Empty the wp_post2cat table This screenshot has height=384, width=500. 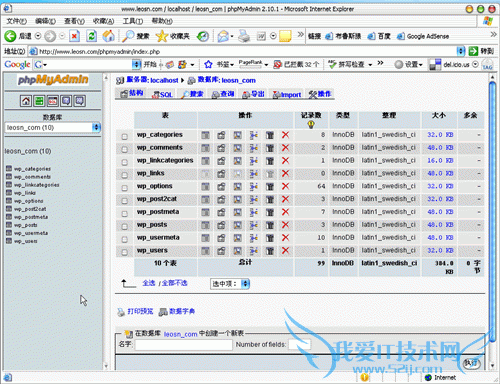pos(270,199)
